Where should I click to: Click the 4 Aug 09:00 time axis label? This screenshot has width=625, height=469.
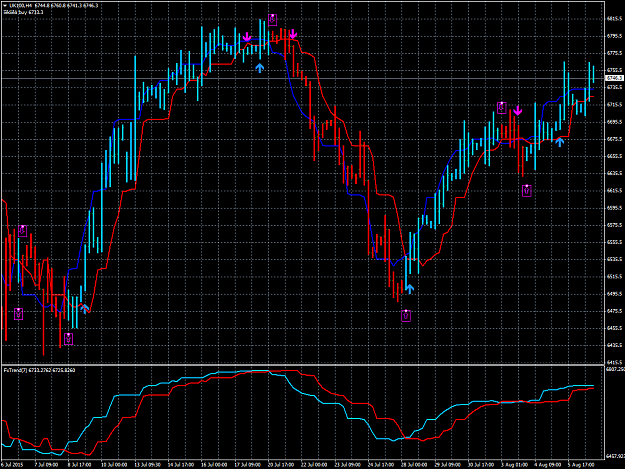(x=548, y=465)
